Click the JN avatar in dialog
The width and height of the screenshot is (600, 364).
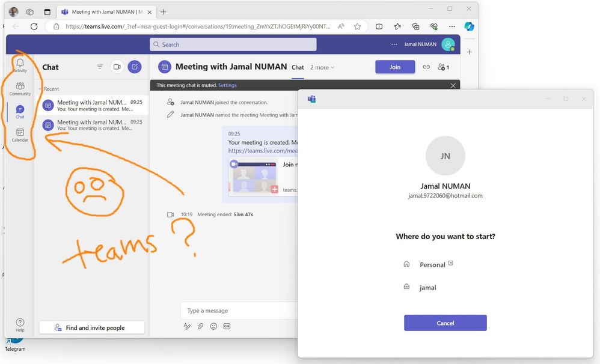click(445, 156)
